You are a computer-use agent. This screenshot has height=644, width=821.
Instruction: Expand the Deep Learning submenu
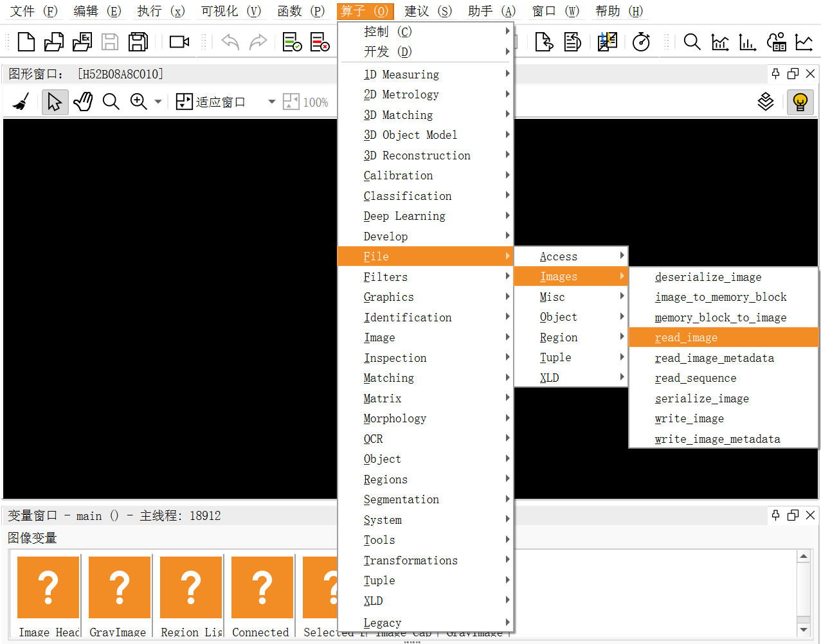point(426,216)
